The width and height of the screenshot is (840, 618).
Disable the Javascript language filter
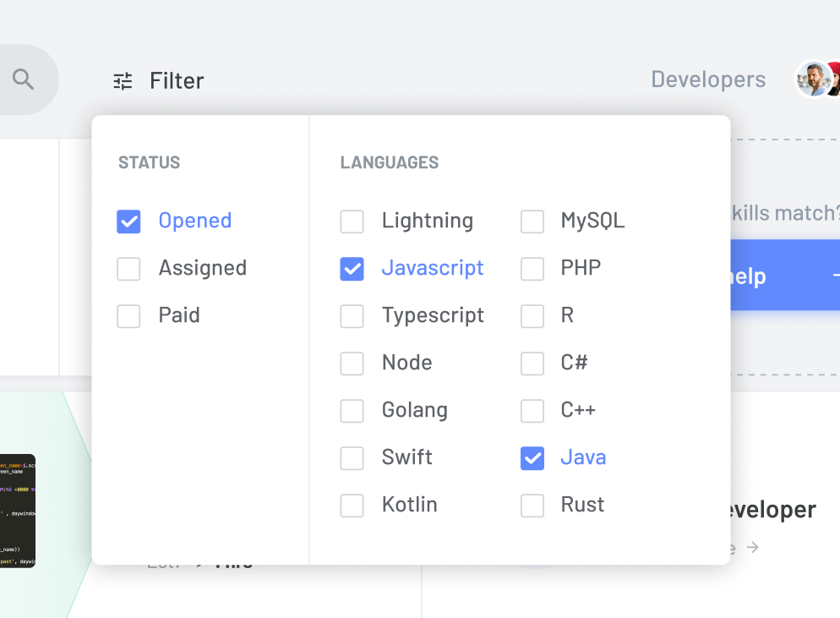[352, 269]
